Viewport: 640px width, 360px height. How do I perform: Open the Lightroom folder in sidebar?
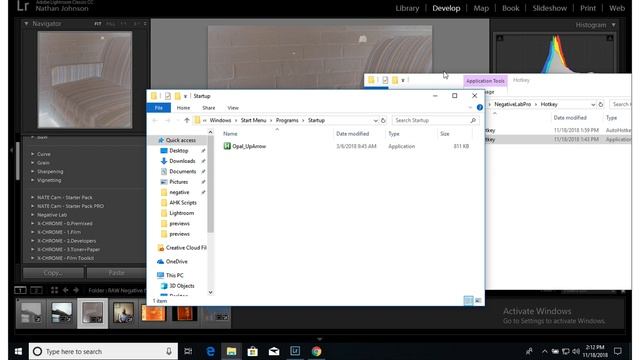pos(182,213)
